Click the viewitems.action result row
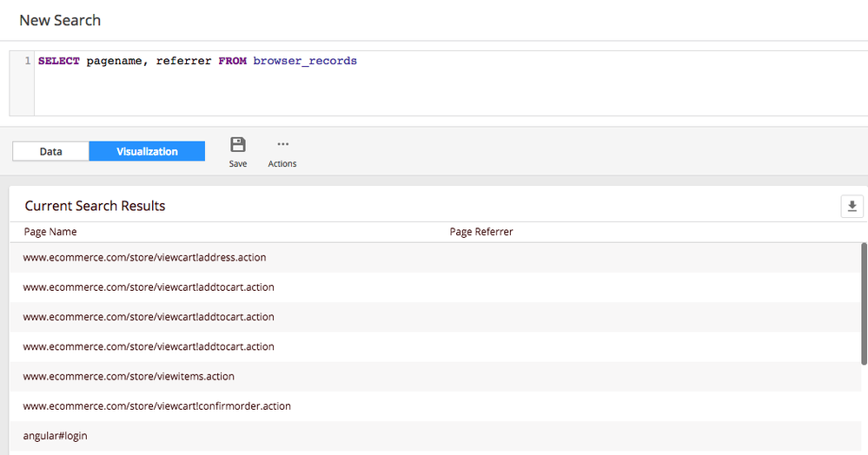Screen dimensions: 868x455 (129, 377)
